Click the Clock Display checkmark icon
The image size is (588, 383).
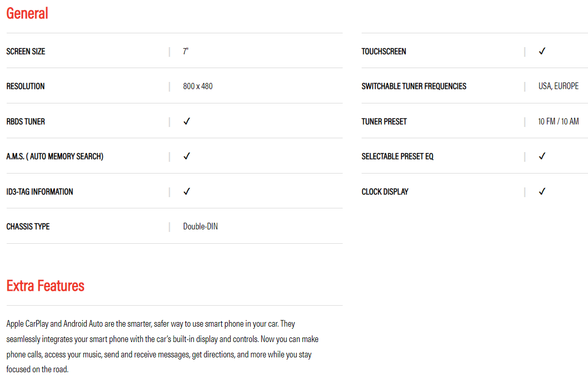pos(542,192)
